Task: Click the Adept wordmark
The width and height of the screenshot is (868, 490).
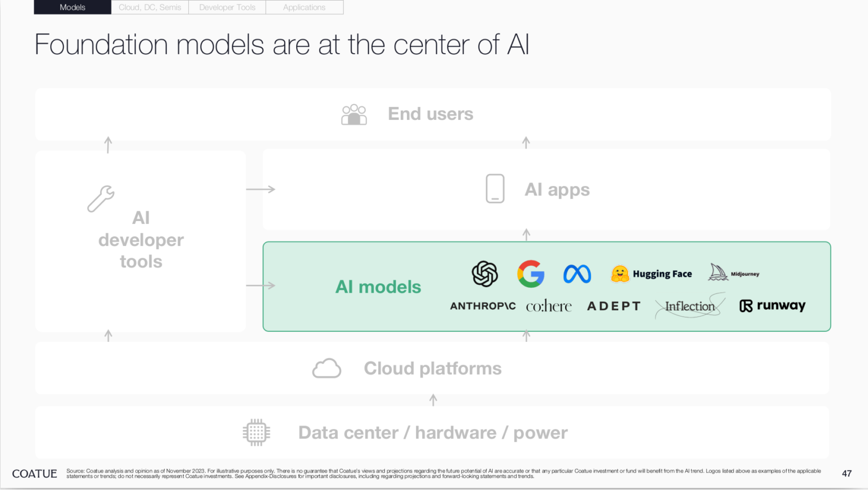Action: pyautogui.click(x=614, y=306)
